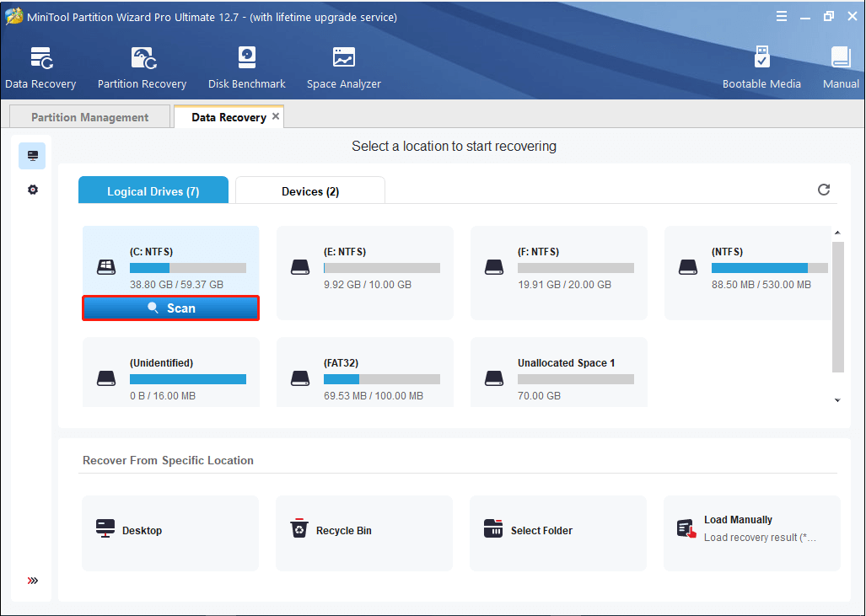Image resolution: width=866 pixels, height=616 pixels.
Task: Open the Data Recovery tool icon
Action: [42, 58]
